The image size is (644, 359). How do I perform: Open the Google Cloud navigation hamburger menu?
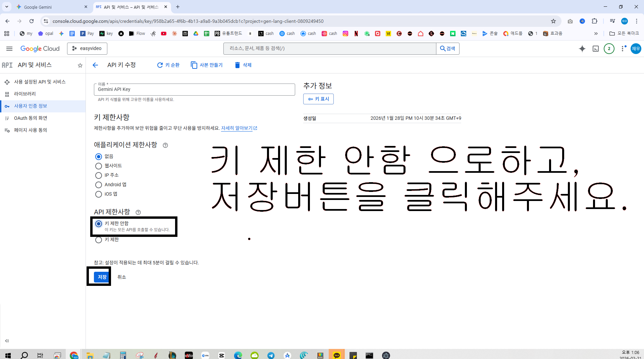(x=9, y=49)
